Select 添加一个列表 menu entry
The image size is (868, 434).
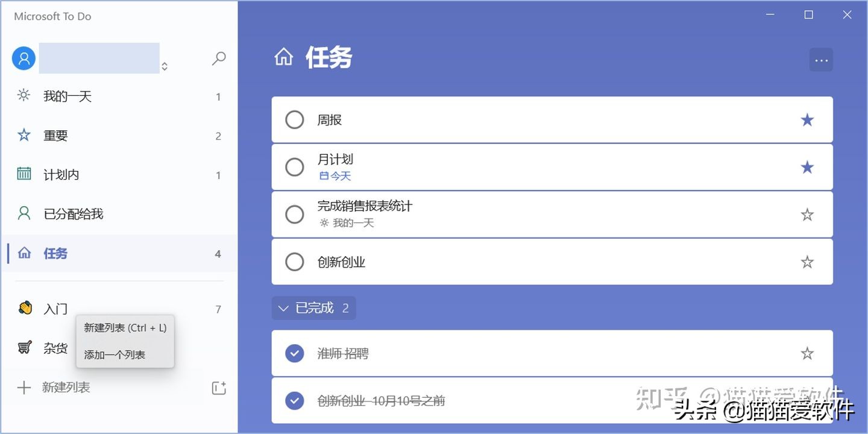(114, 354)
